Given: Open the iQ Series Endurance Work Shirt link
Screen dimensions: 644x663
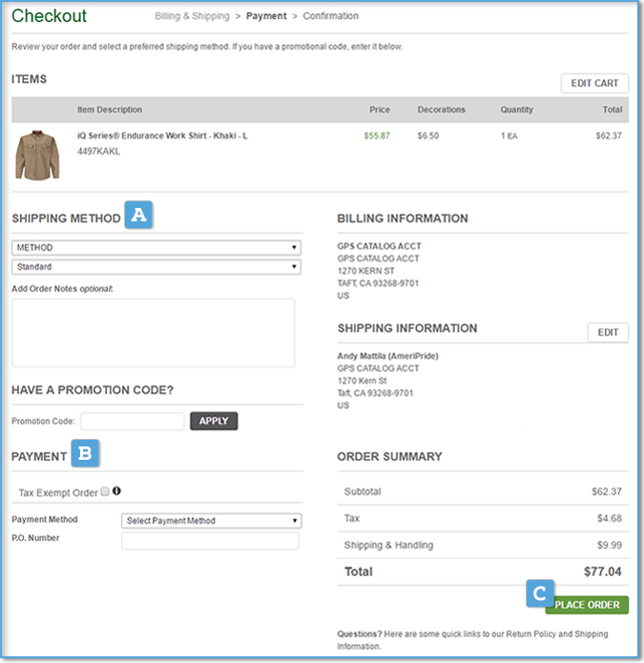Looking at the screenshot, I should pyautogui.click(x=162, y=135).
